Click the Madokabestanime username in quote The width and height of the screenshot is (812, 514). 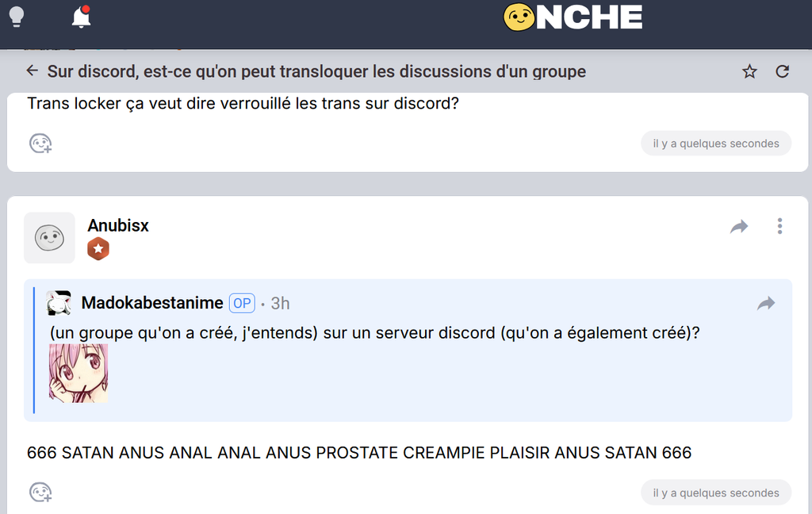tap(152, 302)
